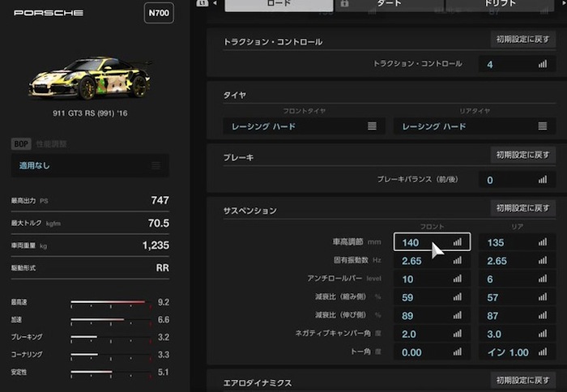The image size is (567, 392).
Task: Click the rear ride height bars icon
Action: pos(543,242)
